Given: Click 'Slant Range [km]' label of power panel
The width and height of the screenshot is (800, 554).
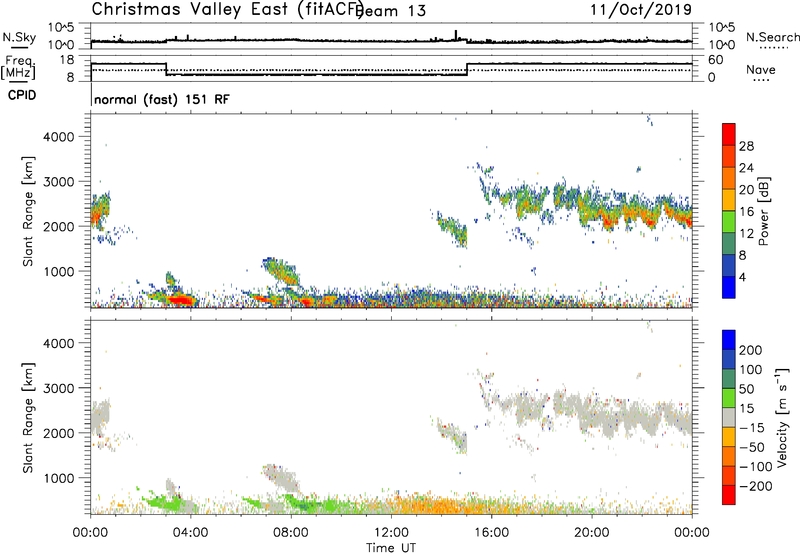Looking at the screenshot, I should [x=28, y=211].
